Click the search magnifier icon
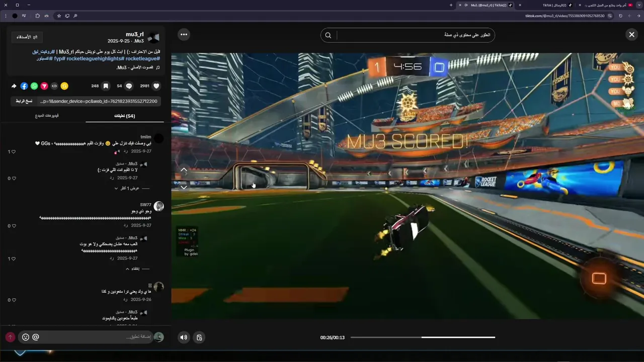 tap(328, 35)
